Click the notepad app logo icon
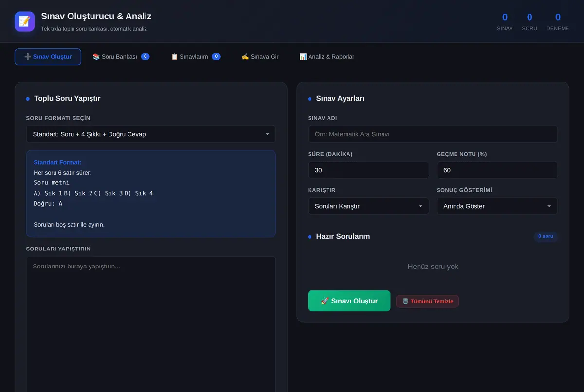Viewport: 584px width, 392px height. click(24, 21)
